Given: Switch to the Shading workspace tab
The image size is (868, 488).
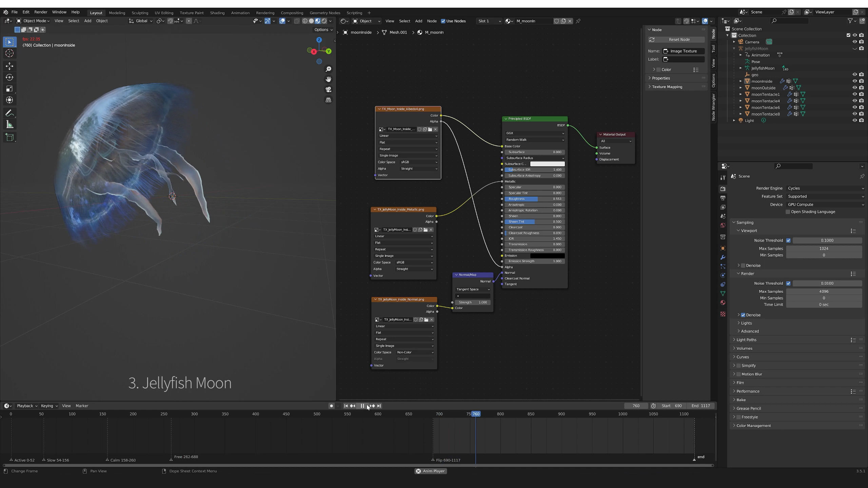Looking at the screenshot, I should (217, 13).
